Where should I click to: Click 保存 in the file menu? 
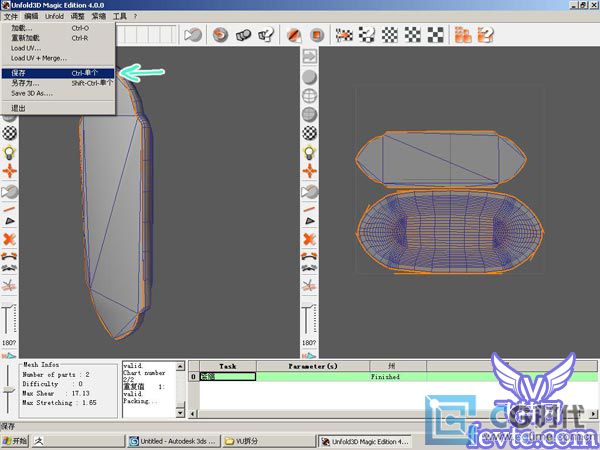[x=58, y=73]
